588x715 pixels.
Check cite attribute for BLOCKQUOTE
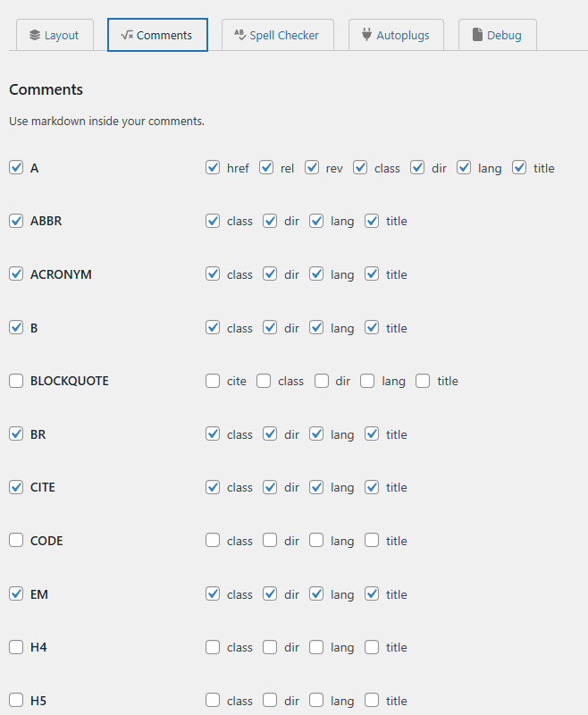213,381
